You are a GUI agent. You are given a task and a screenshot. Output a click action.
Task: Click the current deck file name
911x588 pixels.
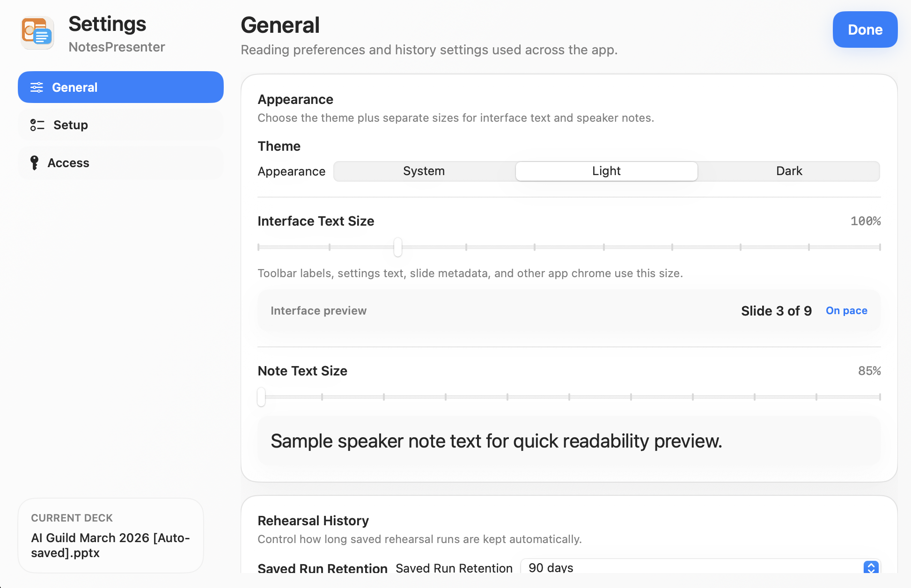coord(110,545)
